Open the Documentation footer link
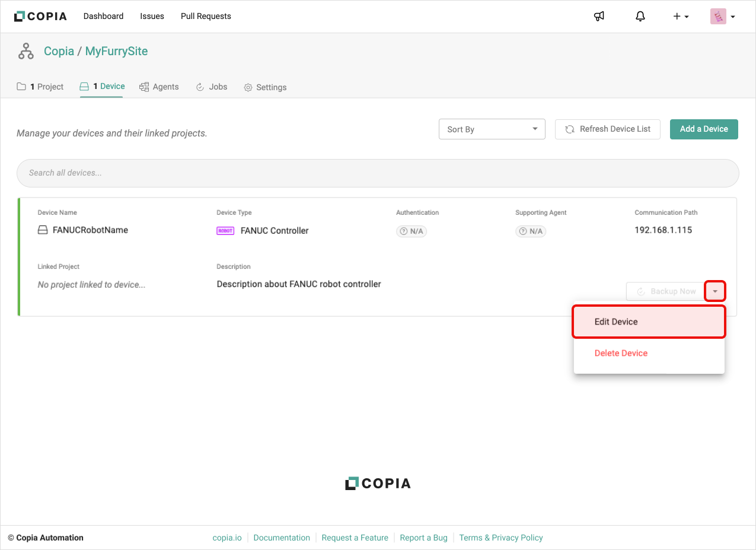Image resolution: width=756 pixels, height=550 pixels. [x=282, y=538]
